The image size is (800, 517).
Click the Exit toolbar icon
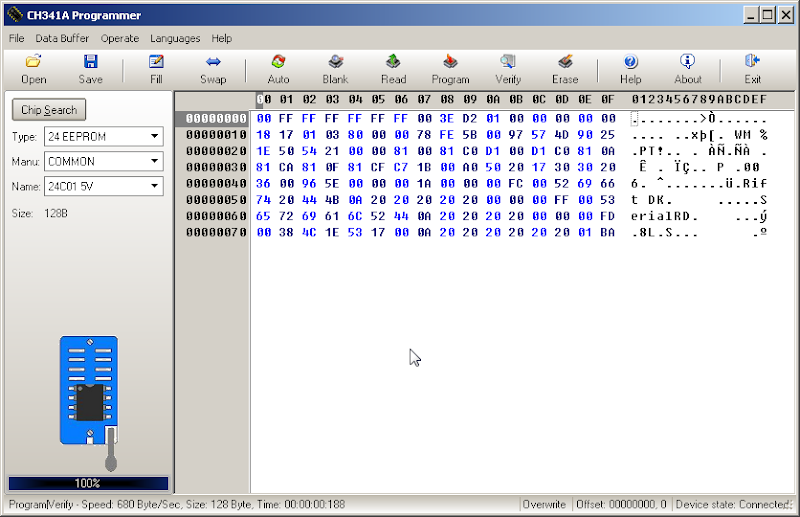click(753, 69)
